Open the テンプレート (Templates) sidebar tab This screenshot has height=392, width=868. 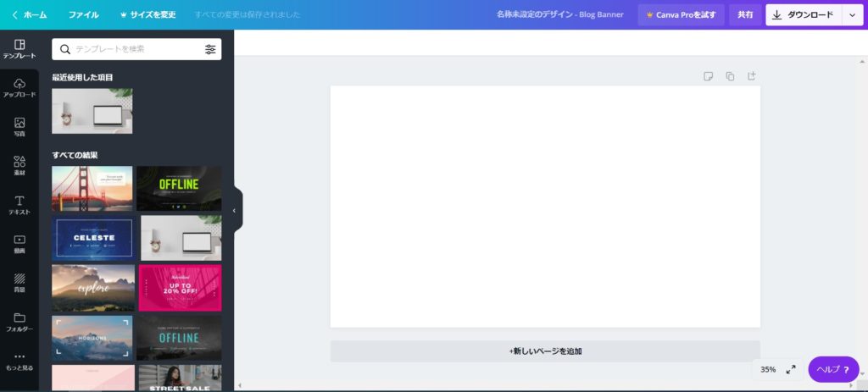19,49
